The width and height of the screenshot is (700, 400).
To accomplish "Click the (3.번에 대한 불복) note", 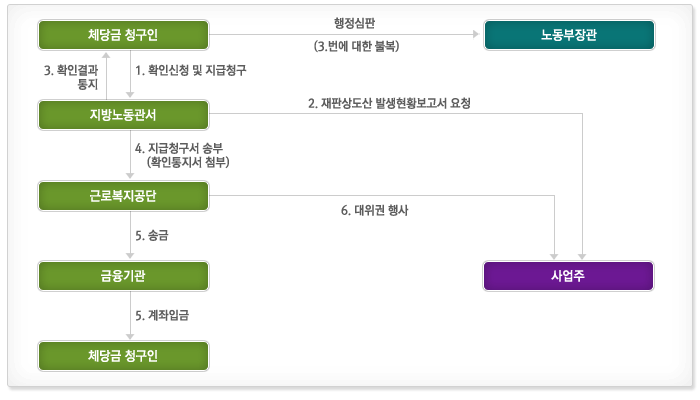I will click(x=355, y=46).
